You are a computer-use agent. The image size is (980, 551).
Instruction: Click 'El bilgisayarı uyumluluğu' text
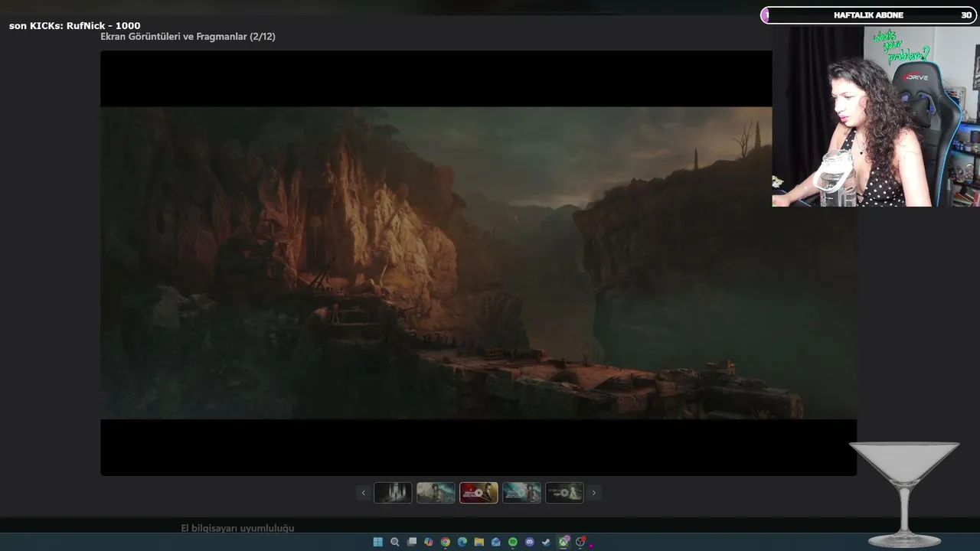coord(237,528)
